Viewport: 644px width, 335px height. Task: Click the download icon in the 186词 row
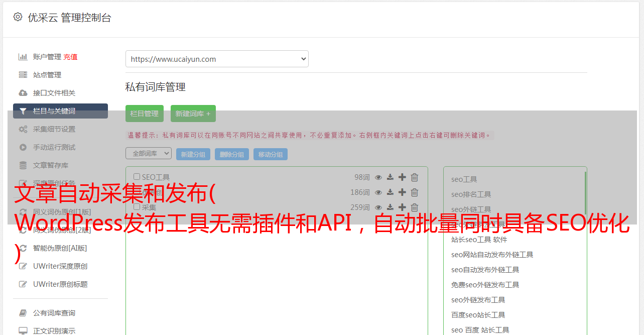click(390, 192)
